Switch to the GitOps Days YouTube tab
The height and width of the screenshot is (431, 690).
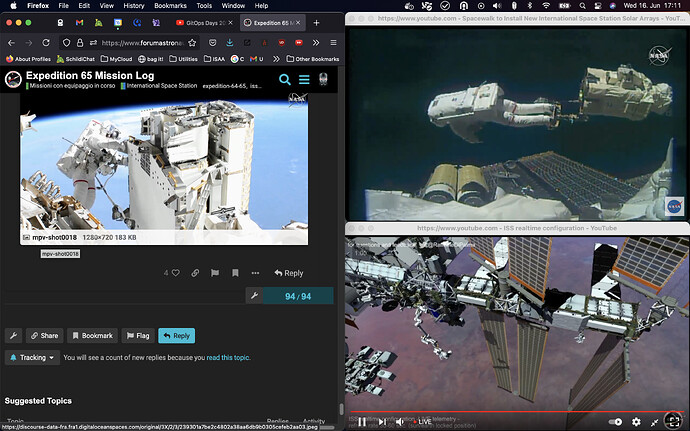[204, 22]
